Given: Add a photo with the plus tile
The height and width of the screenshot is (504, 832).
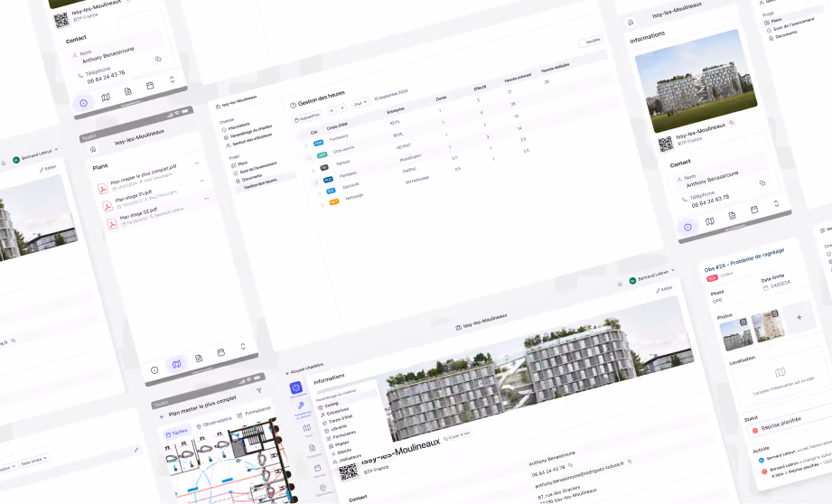Looking at the screenshot, I should click(799, 317).
